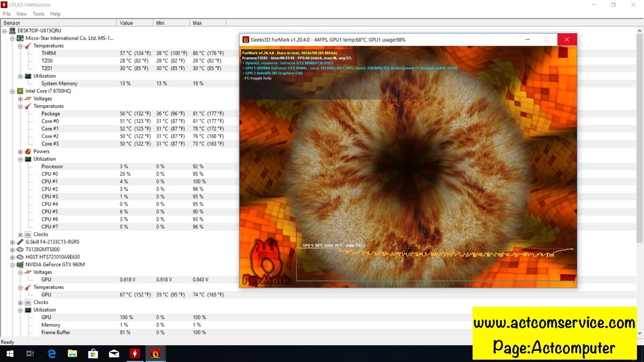Click the graphics card icon beside NVIDIA GeForce
Viewport: 644px width, 362px height.
click(x=20, y=265)
